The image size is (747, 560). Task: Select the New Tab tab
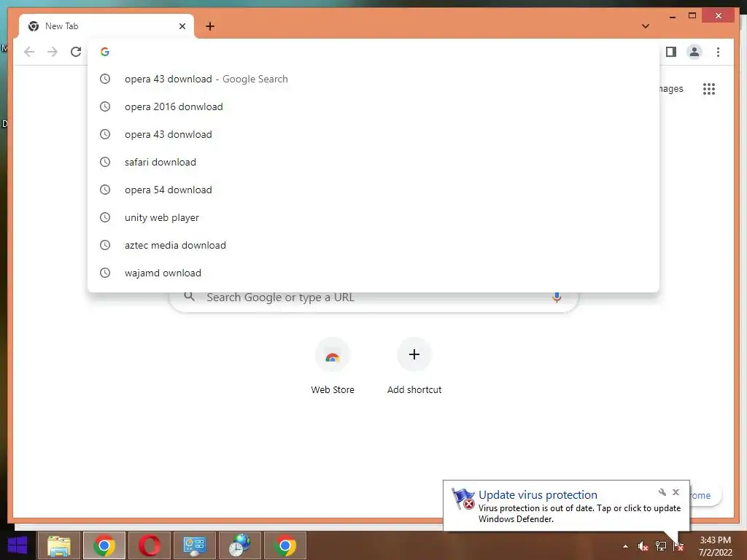(107, 26)
